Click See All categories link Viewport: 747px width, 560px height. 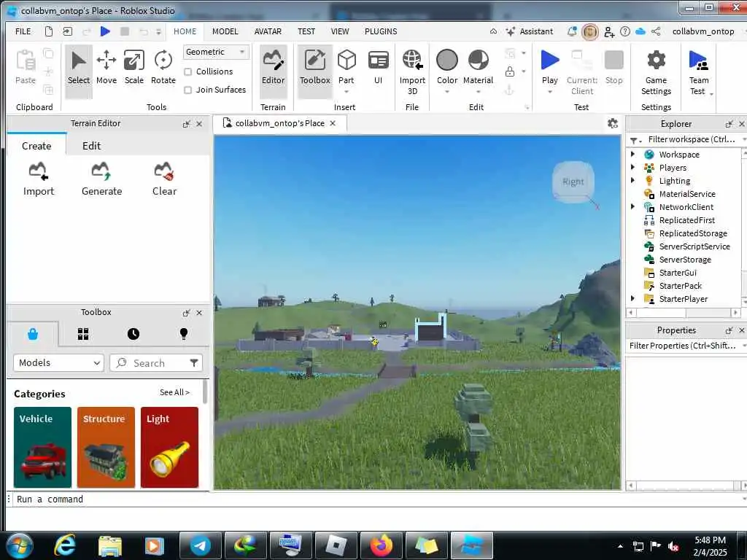[174, 392]
